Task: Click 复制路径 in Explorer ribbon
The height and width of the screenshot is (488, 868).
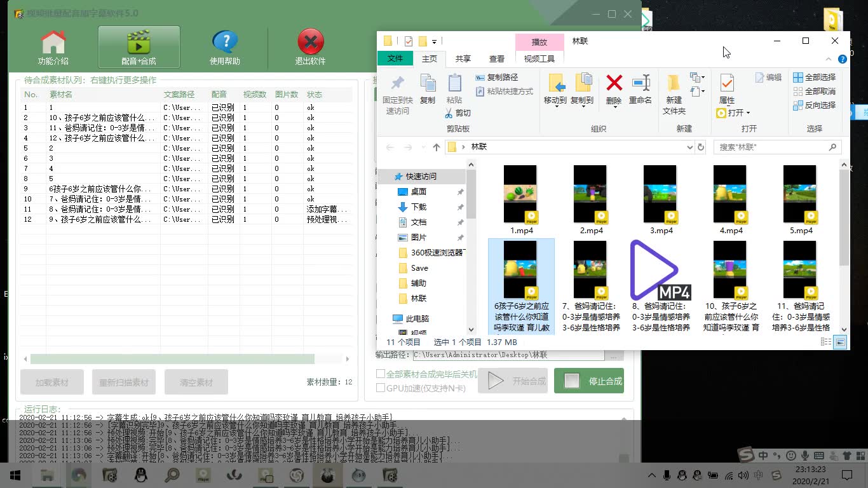Action: [x=497, y=77]
